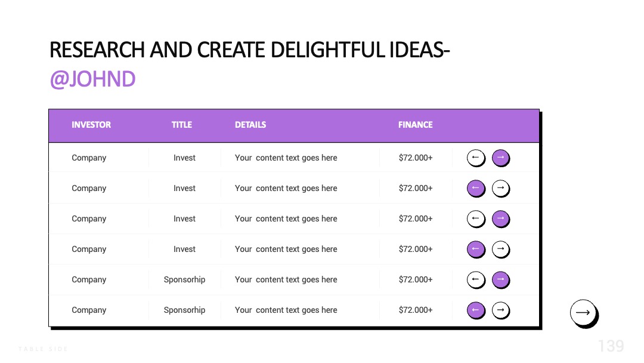644x363 pixels.
Task: Click the TABLE SIDE footer label
Action: point(43,349)
